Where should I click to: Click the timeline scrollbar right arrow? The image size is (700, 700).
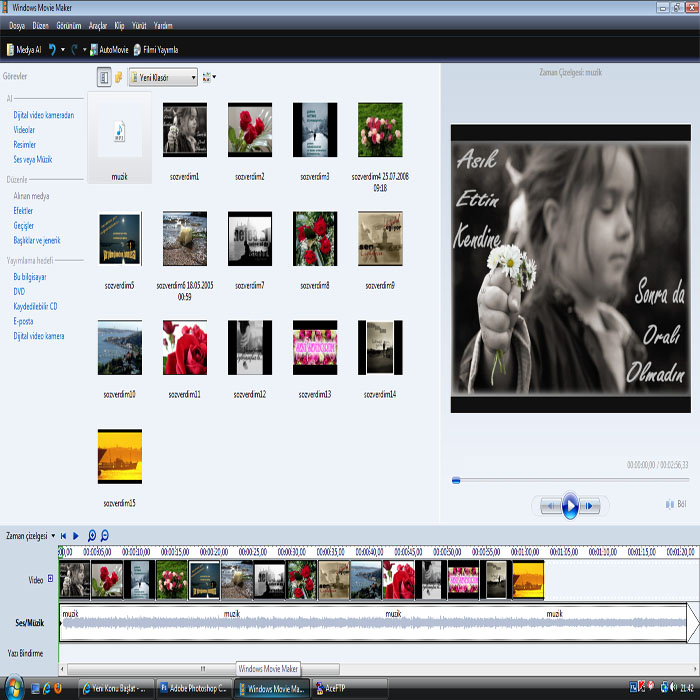tap(695, 669)
